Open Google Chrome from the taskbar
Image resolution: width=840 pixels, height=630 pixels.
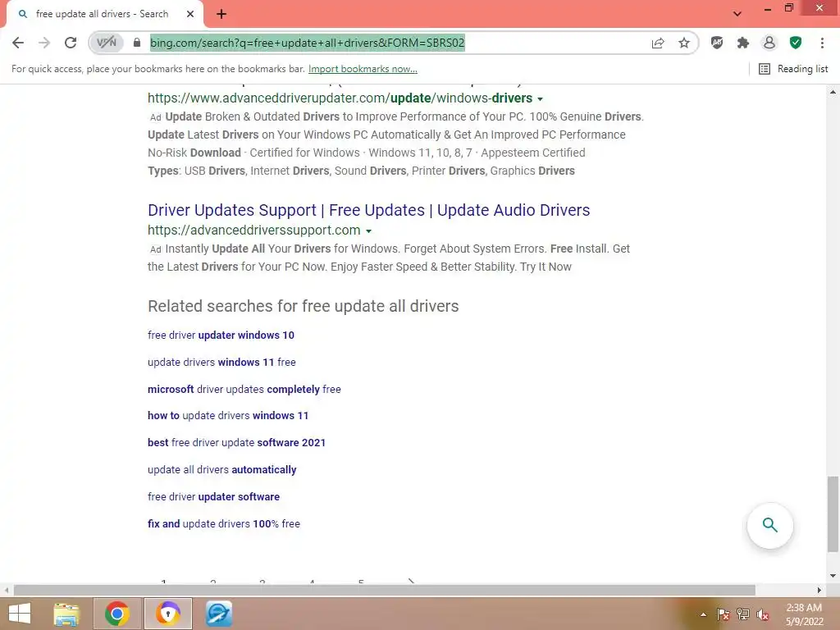tap(117, 614)
